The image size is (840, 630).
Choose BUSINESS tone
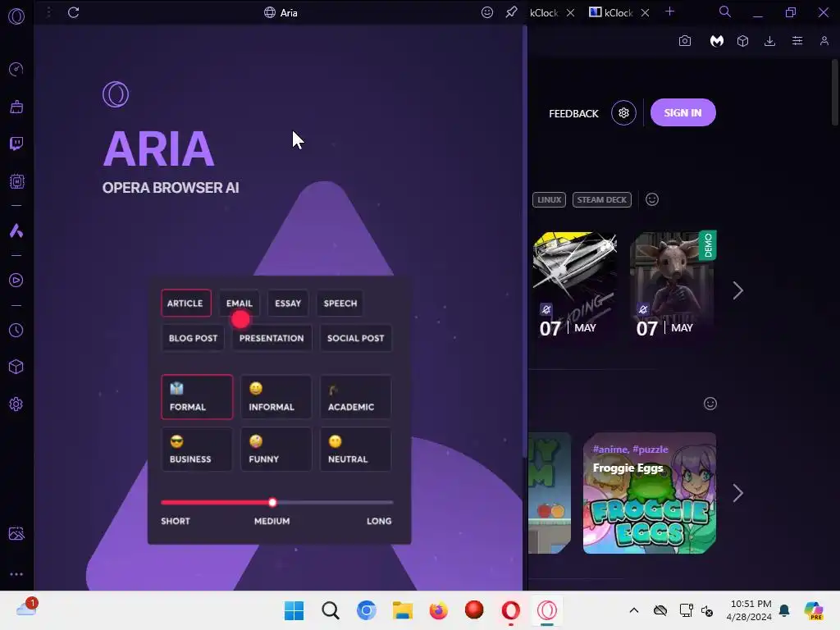[x=197, y=449]
